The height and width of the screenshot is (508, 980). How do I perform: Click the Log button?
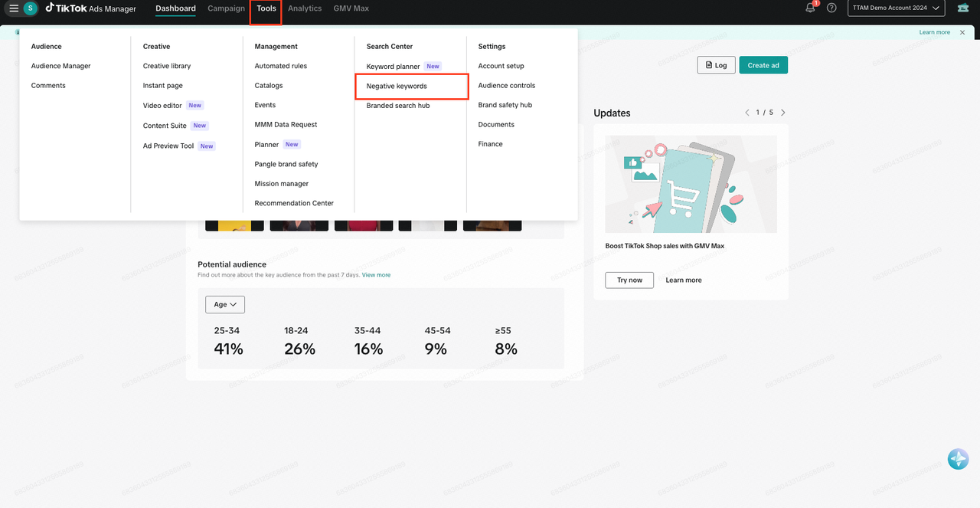pos(716,65)
